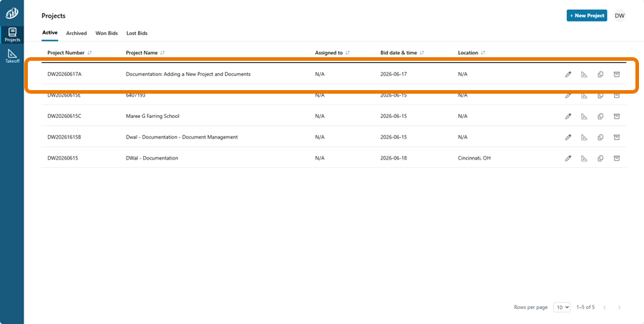The width and height of the screenshot is (644, 324).
Task: Go to the next page of projects
Action: pyautogui.click(x=620, y=308)
